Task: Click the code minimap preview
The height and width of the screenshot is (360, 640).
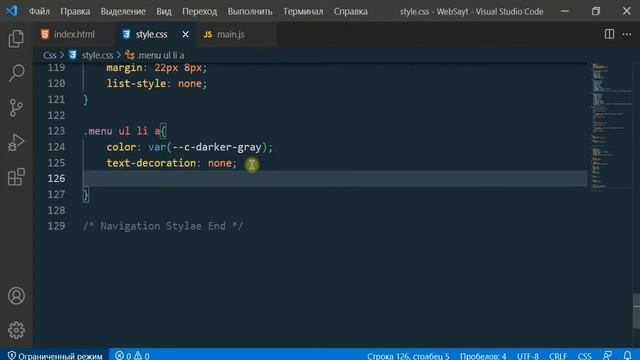Action: click(610, 127)
